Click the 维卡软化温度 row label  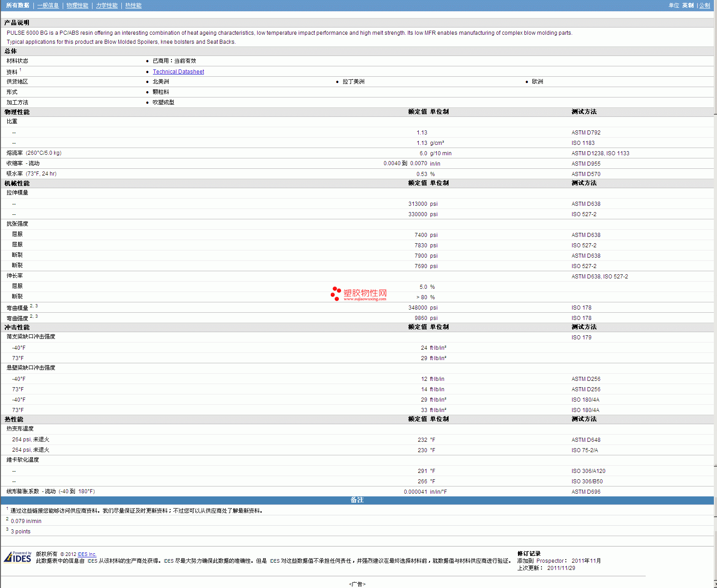pos(23,460)
